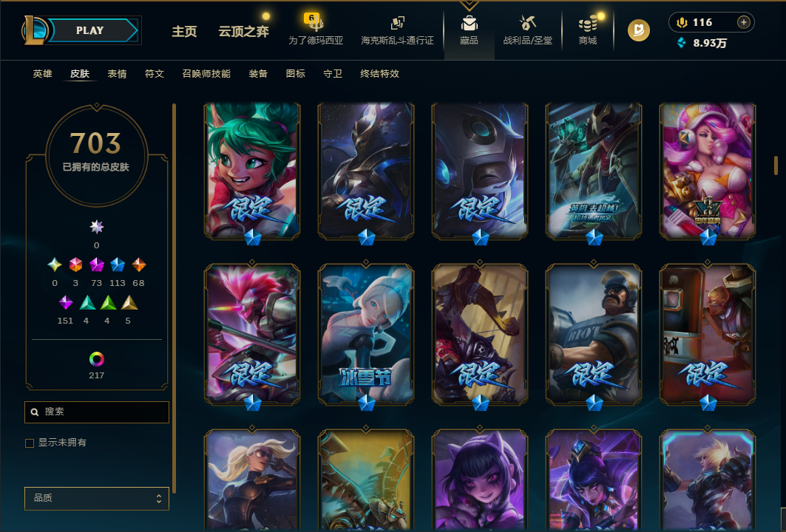The width and height of the screenshot is (786, 532).
Task: Go to the 主页 home link
Action: [x=184, y=32]
